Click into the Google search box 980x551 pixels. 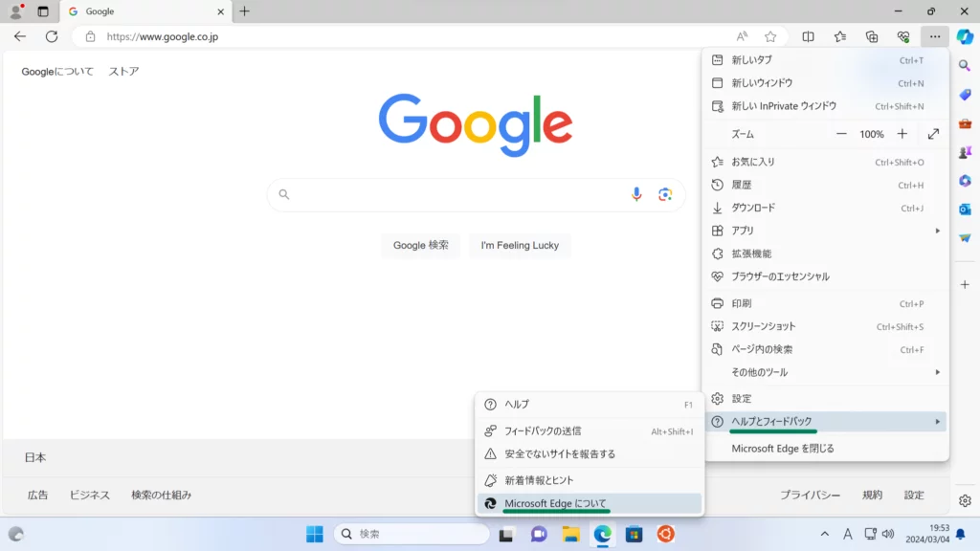459,194
